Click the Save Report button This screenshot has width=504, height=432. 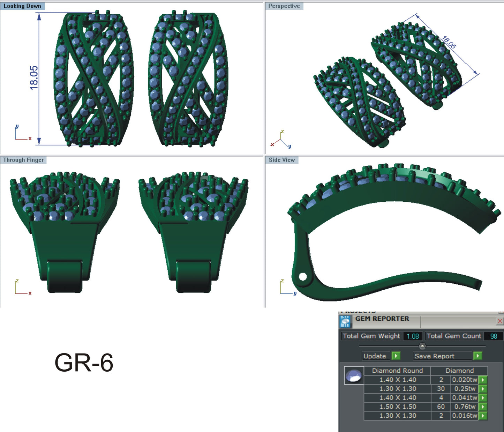point(434,356)
